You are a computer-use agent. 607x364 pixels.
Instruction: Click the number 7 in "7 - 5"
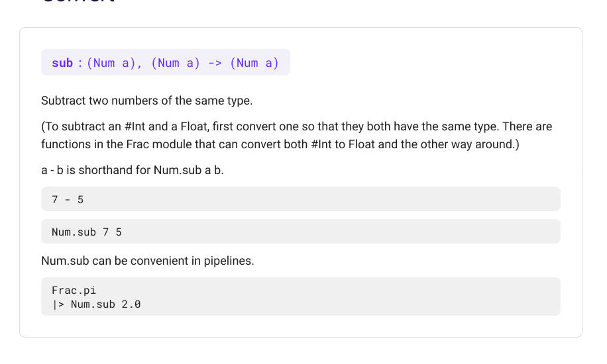55,200
